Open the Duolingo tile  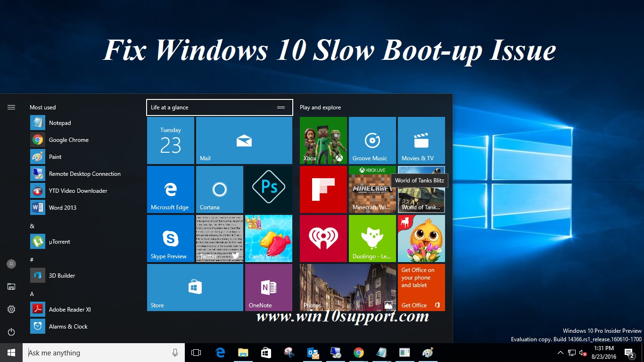[x=372, y=239]
